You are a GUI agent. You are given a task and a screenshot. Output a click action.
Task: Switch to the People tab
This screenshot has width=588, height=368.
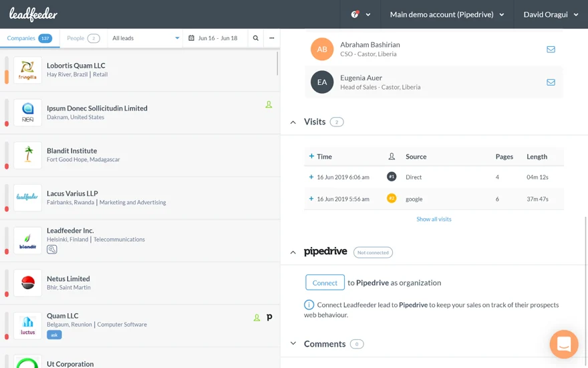click(84, 38)
